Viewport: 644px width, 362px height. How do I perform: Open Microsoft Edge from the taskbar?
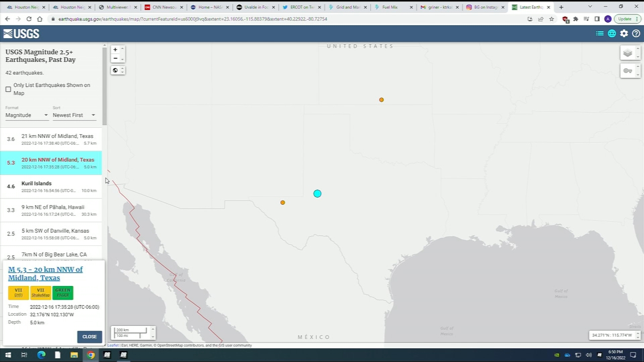[x=41, y=355]
